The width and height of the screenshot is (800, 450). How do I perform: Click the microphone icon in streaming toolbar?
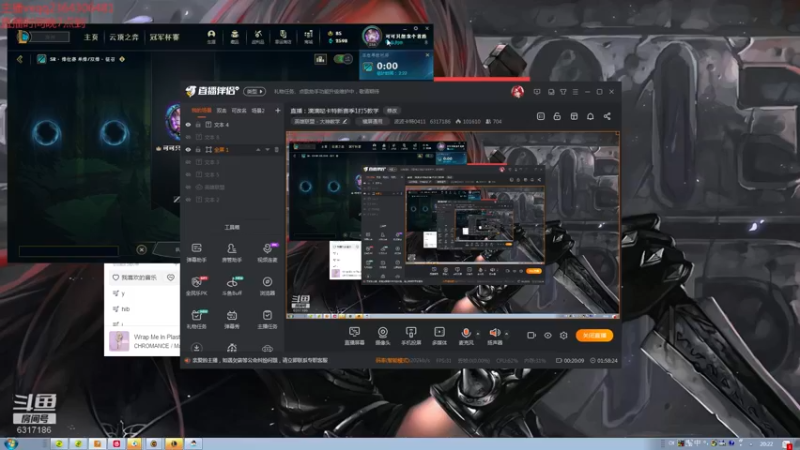pos(466,333)
